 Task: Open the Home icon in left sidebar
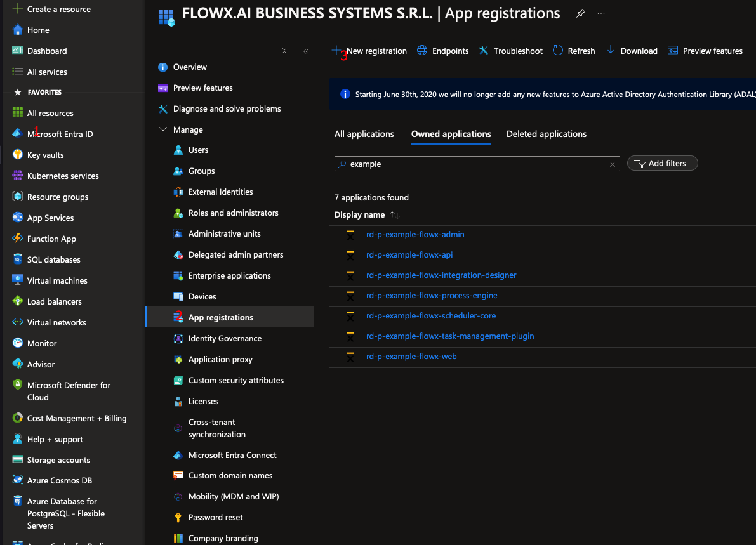[17, 30]
